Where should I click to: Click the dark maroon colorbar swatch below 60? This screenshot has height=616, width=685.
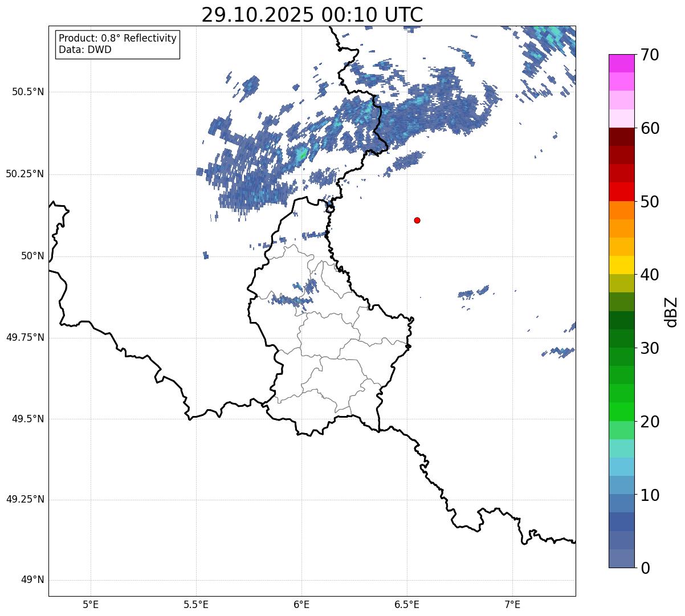[x=621, y=137]
